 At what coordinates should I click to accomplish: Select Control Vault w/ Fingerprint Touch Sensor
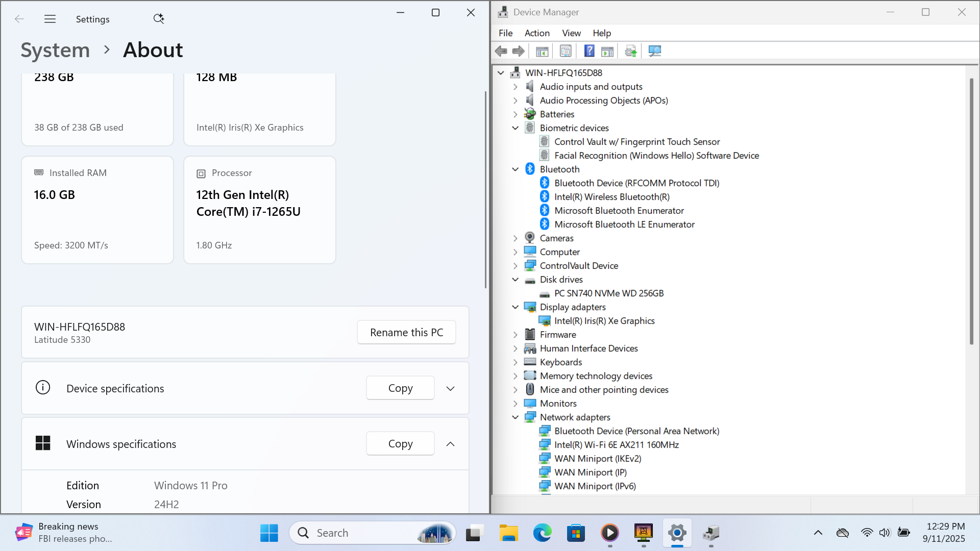[636, 142]
